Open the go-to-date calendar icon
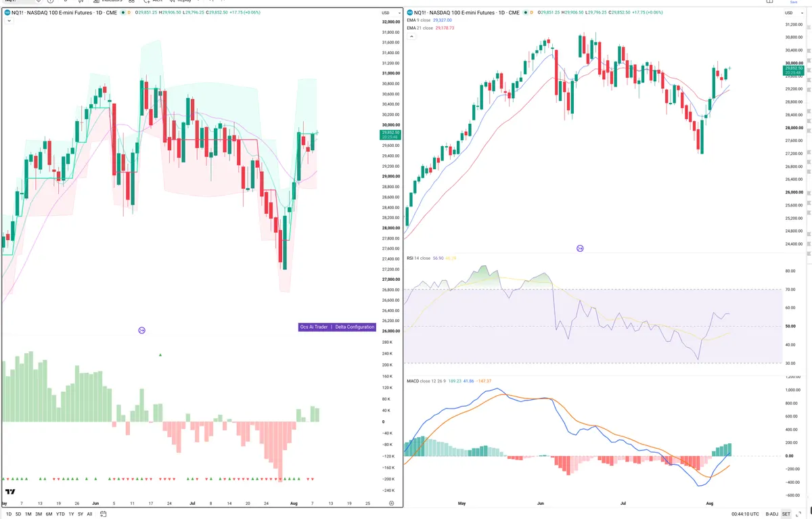Image resolution: width=812 pixels, height=519 pixels. (x=103, y=514)
